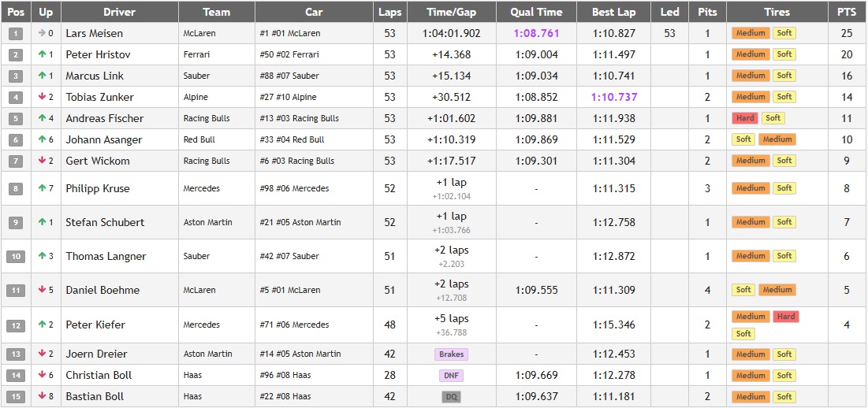Click purple best lap 1:10.737
The height and width of the screenshot is (408, 868).
614,97
